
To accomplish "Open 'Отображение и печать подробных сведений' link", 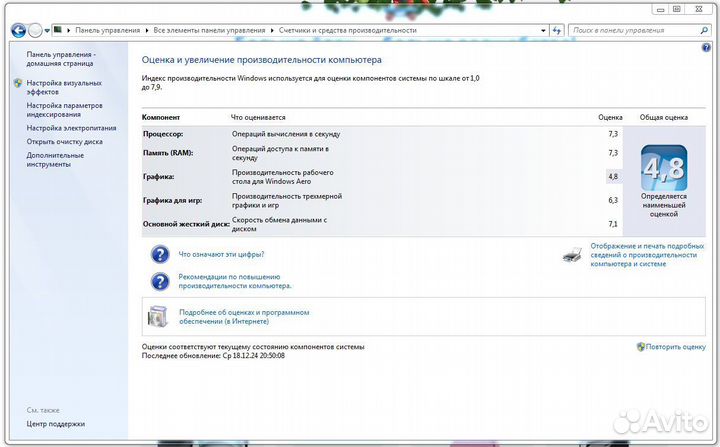I will tap(647, 255).
